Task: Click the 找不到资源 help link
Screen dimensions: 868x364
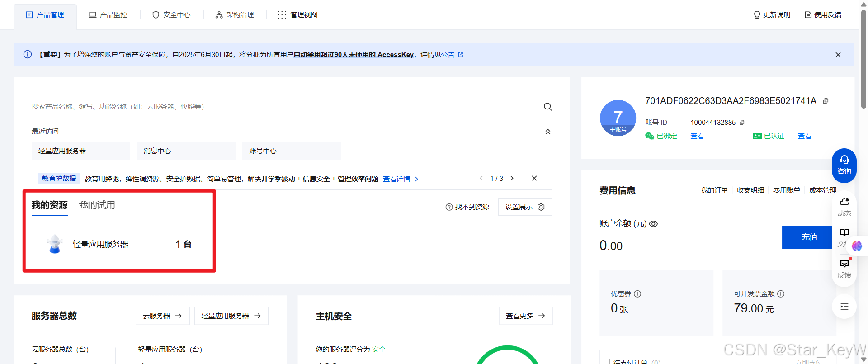Action: [x=467, y=207]
